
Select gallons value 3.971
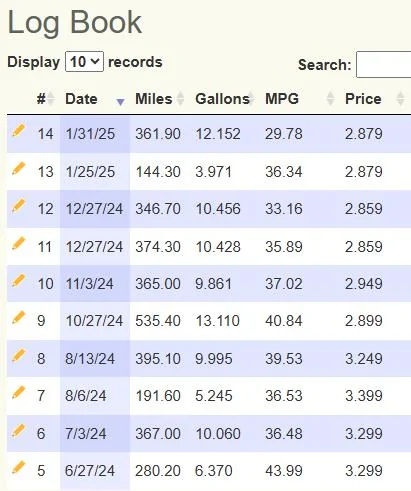213,172
